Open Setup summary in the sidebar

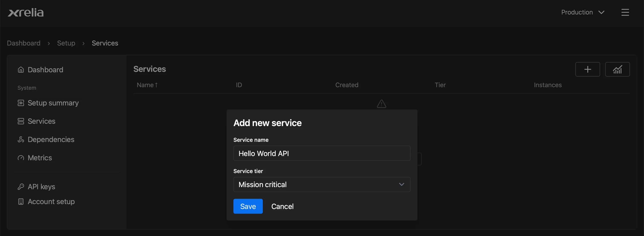coord(48,103)
